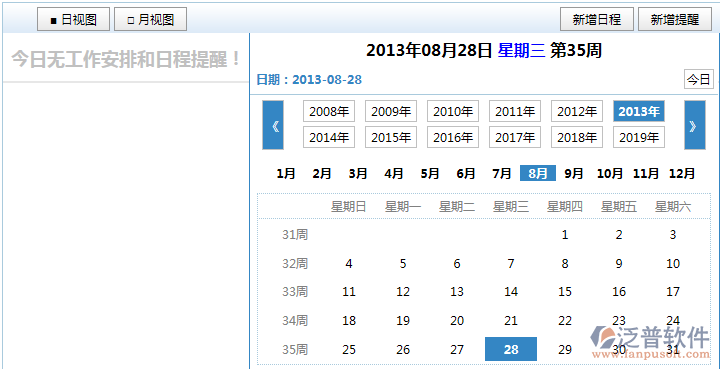Select year 2008年
The height and width of the screenshot is (370, 720).
click(x=329, y=111)
